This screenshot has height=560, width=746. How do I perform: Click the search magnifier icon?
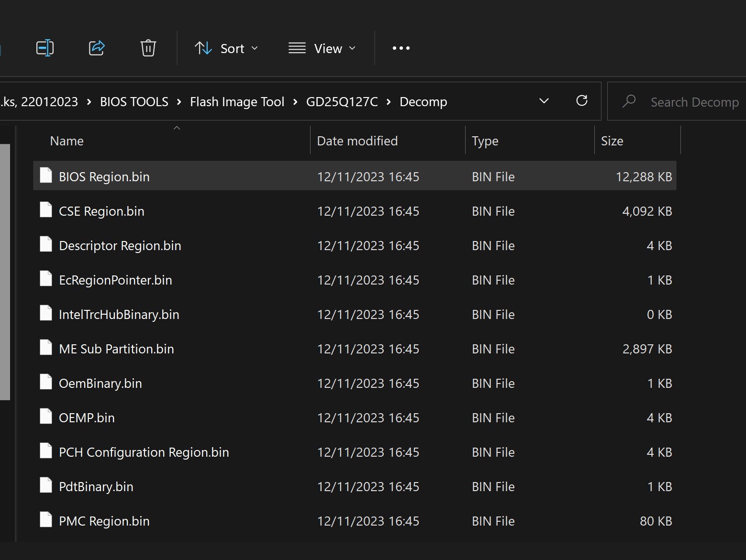coord(629,101)
